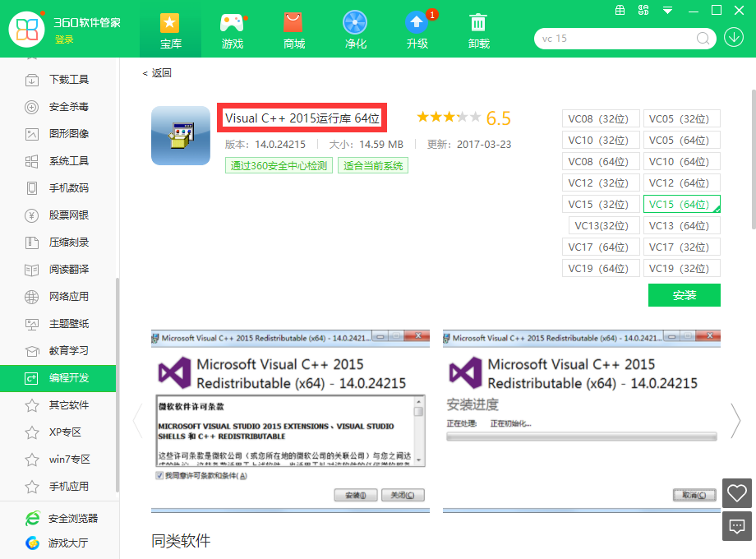Select the VC15（32位） version option
Image resolution: width=756 pixels, height=559 pixels.
tap(601, 204)
